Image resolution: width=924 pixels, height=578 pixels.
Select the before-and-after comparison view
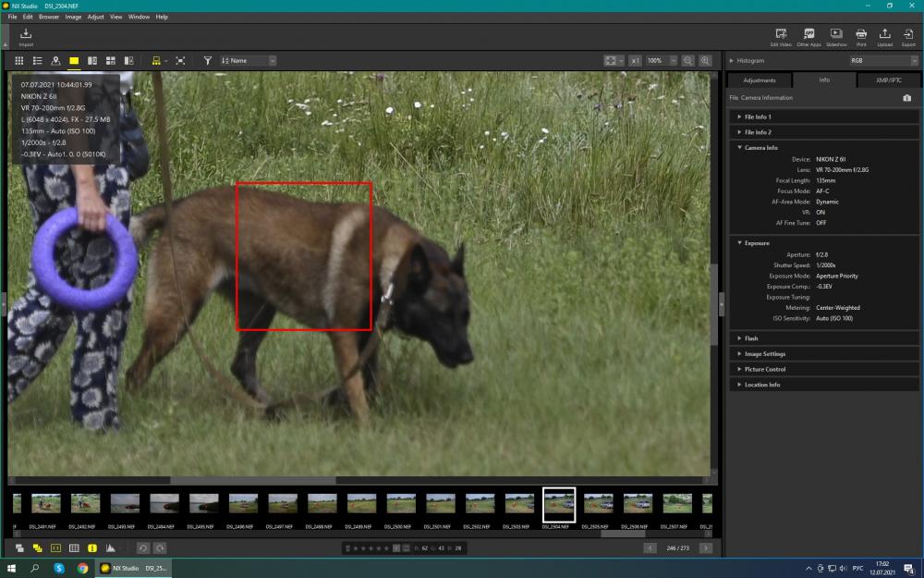[x=128, y=61]
